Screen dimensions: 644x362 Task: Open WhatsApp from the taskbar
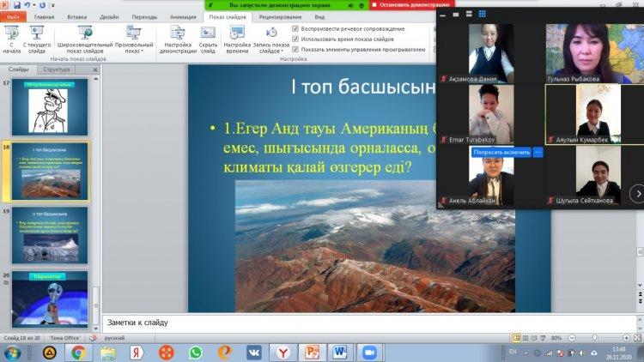click(195, 352)
